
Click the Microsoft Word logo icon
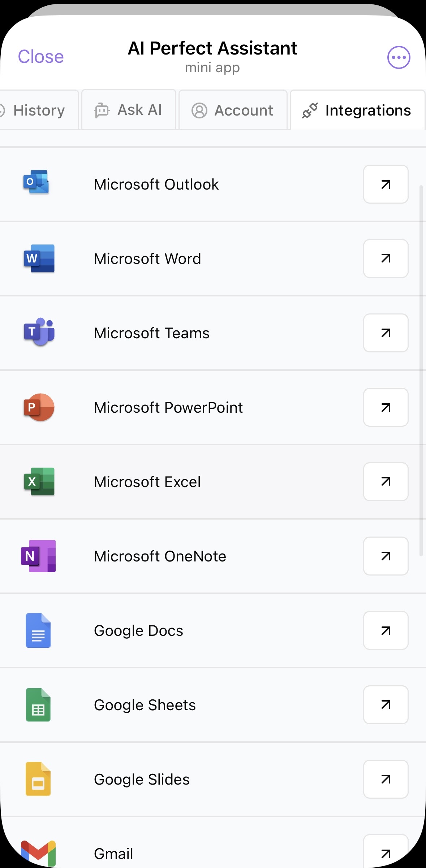click(39, 259)
